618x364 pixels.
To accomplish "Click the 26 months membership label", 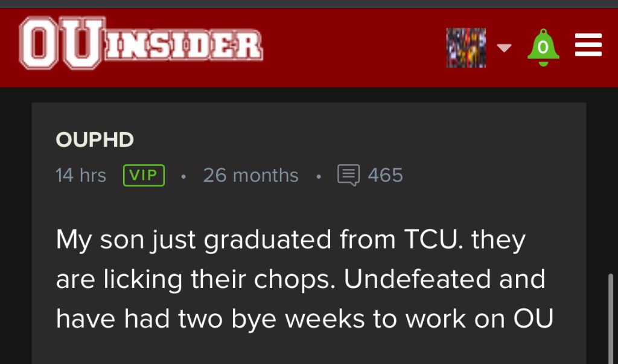I will (250, 175).
